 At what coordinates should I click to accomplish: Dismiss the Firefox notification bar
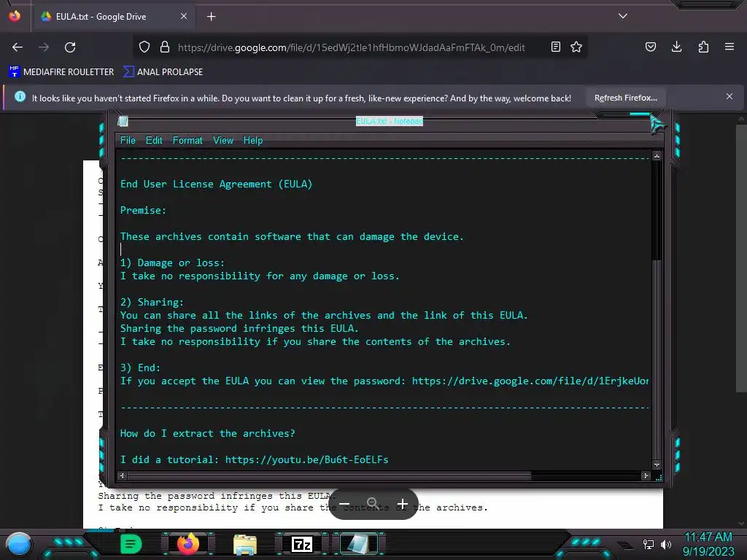729,97
